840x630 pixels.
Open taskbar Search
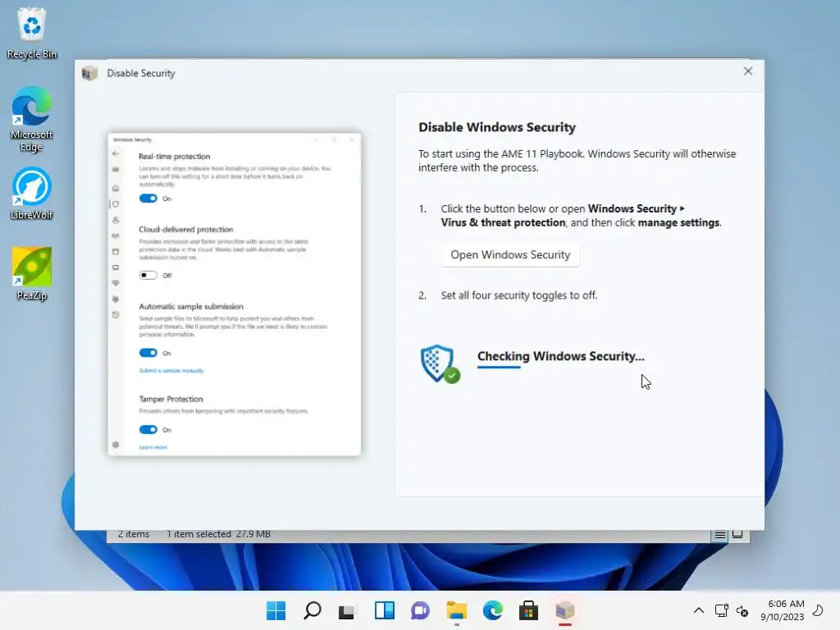312,610
